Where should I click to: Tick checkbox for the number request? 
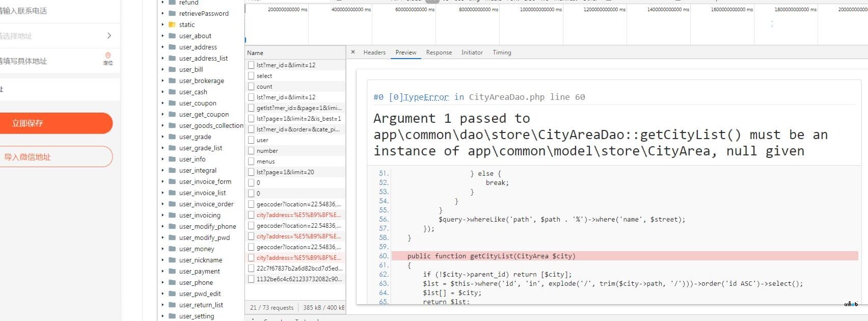pyautogui.click(x=251, y=151)
